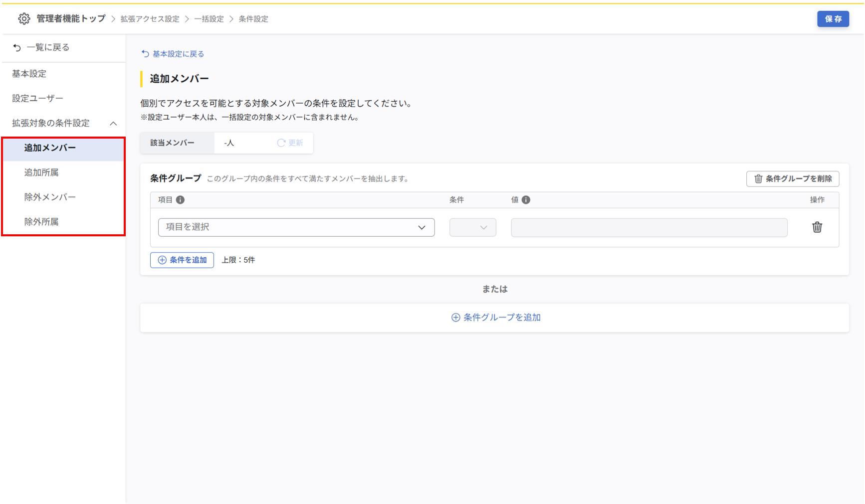Open the 条件 operator dropdown
Viewport: 865px width, 504px height.
(472, 227)
